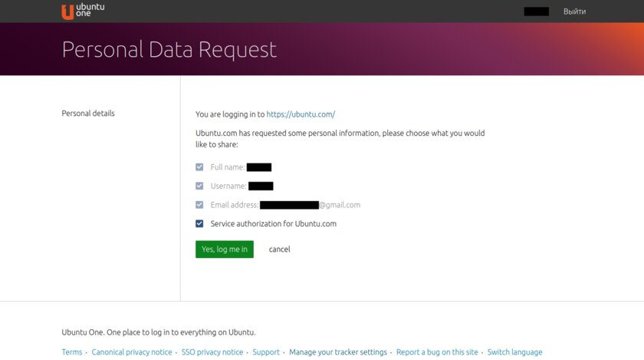Open the Support footer link
The width and height of the screenshot is (644, 360).
pos(266,352)
